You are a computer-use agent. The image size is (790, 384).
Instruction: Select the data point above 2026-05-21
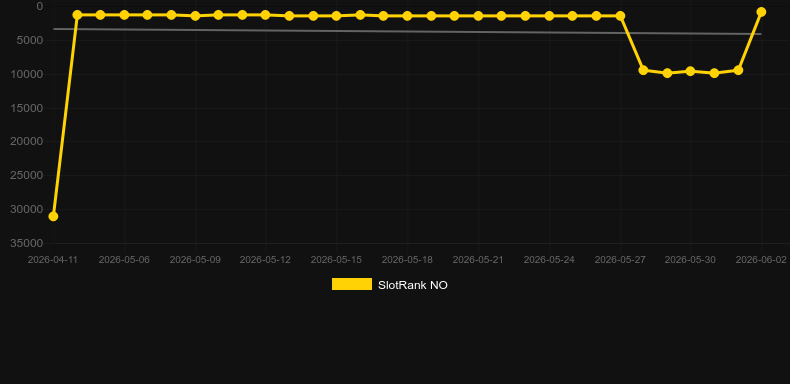(478, 16)
